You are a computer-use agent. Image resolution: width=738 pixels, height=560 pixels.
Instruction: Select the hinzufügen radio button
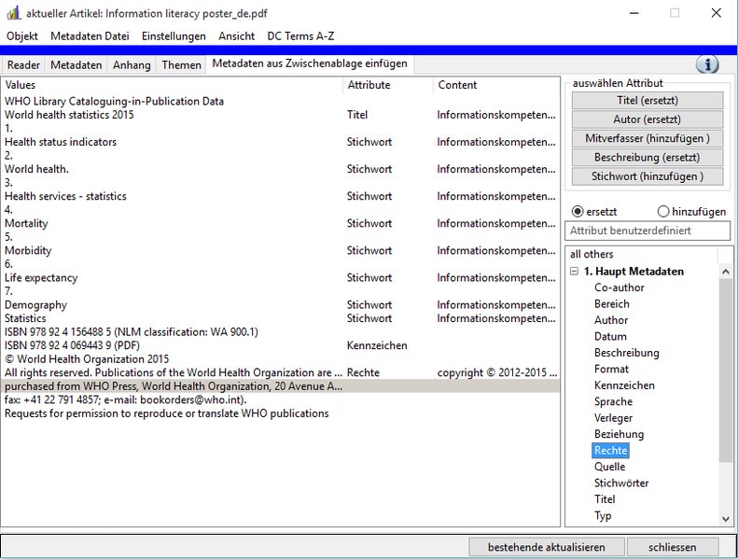coord(663,212)
